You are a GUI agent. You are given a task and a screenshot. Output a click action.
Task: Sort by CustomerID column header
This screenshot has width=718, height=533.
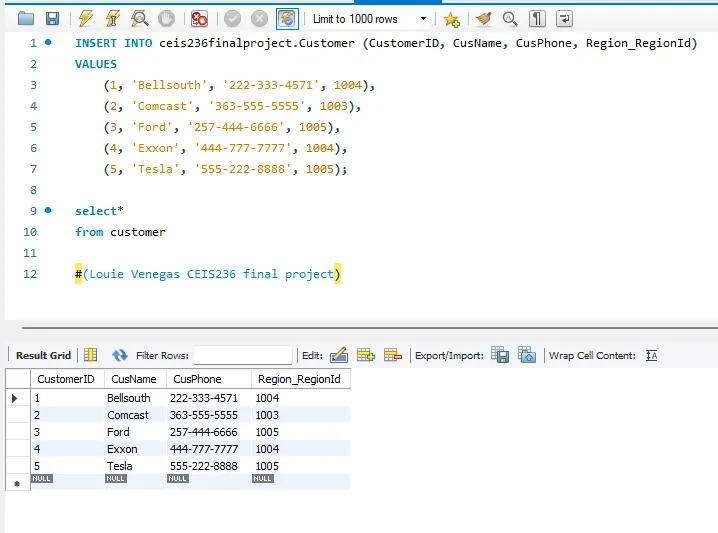(66, 379)
